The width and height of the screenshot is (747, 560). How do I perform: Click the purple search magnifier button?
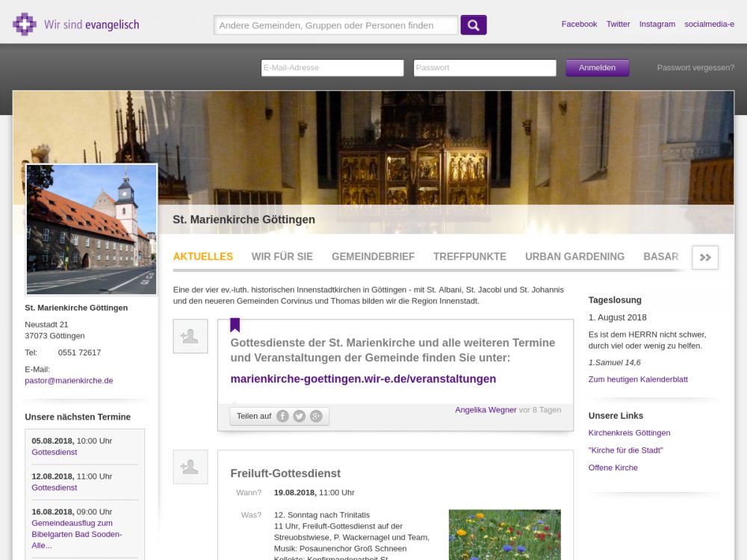tap(474, 25)
